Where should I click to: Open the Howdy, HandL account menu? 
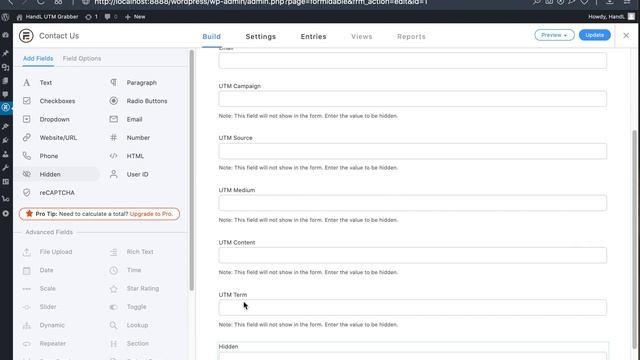(611, 17)
